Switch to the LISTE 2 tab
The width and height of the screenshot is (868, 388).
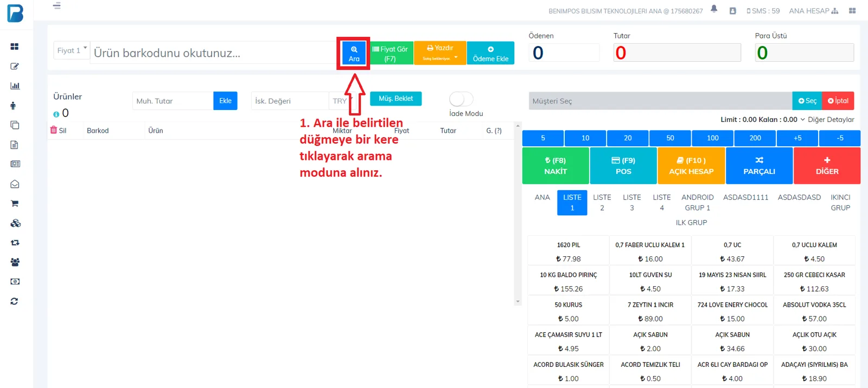pyautogui.click(x=602, y=203)
